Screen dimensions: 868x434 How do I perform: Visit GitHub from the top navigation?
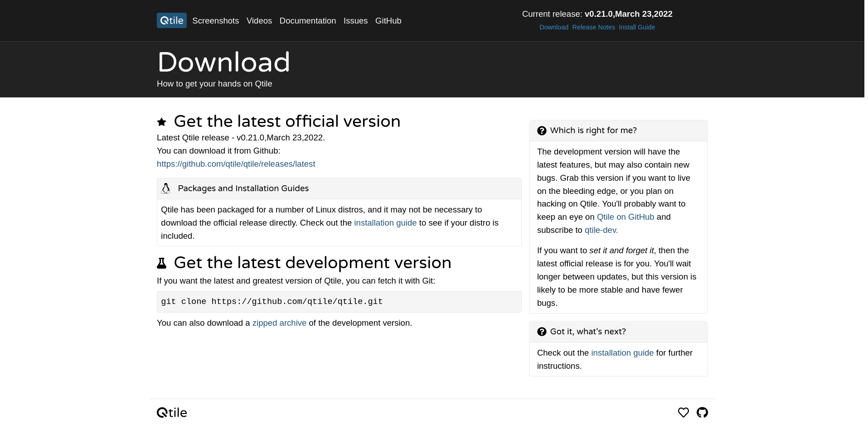(x=388, y=20)
